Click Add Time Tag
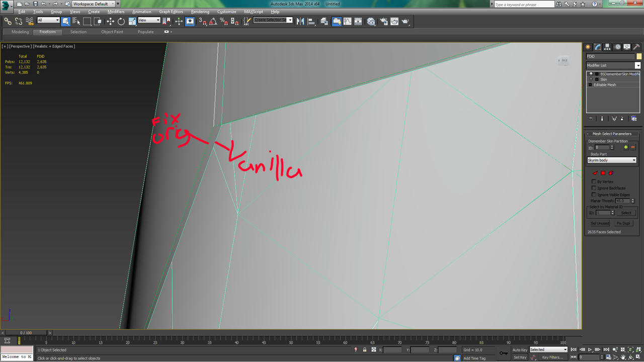 coord(474,358)
